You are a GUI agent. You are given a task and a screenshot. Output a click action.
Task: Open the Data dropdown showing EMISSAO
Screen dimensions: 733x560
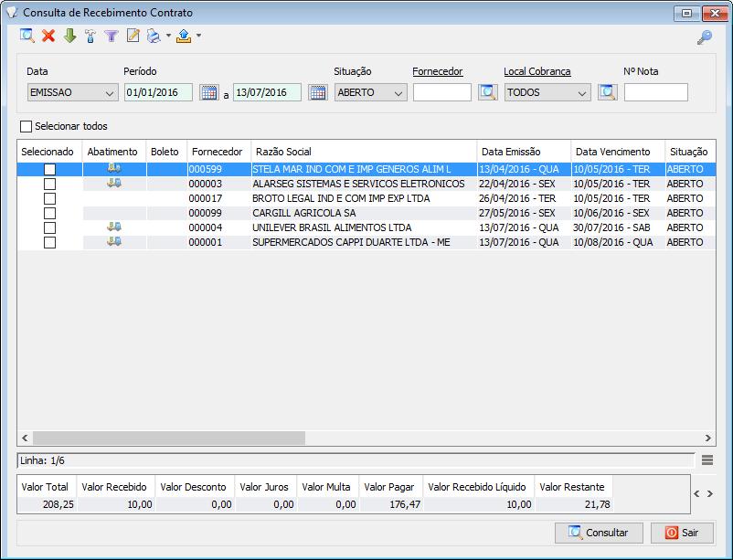click(73, 92)
